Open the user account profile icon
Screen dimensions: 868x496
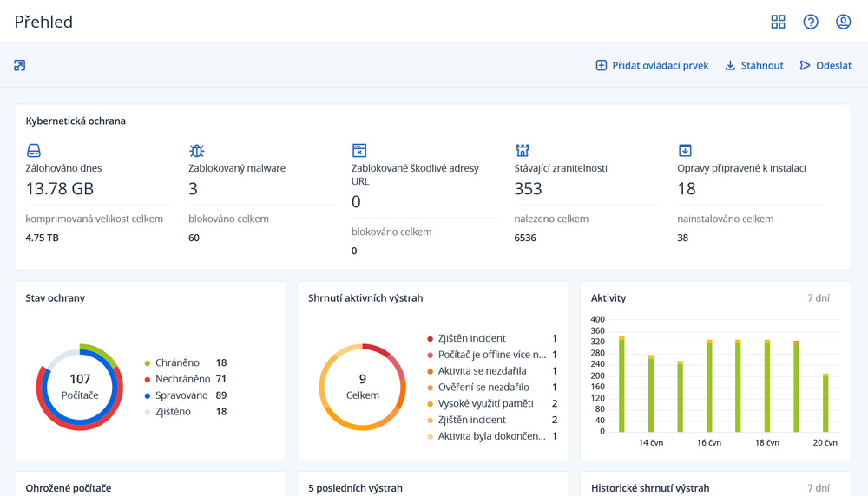(843, 22)
